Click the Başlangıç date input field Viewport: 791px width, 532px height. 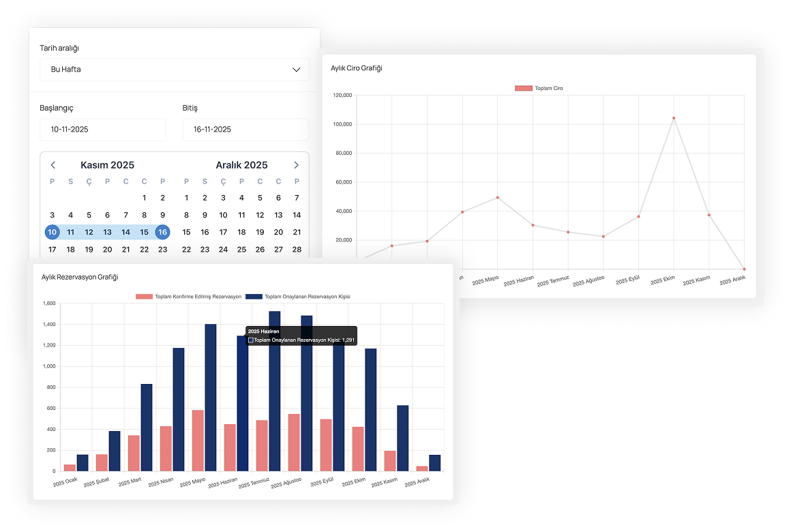(103, 130)
